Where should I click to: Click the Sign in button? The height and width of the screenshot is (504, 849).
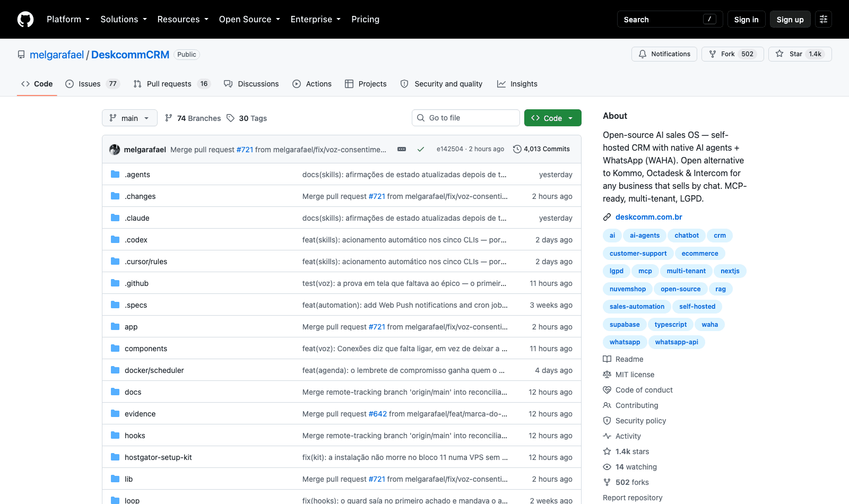(x=746, y=19)
